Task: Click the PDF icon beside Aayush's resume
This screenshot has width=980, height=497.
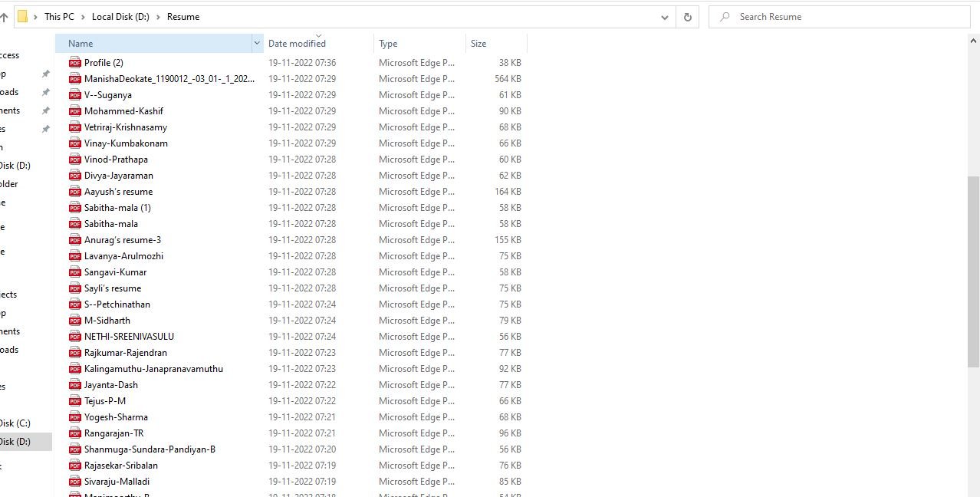Action: [74, 192]
